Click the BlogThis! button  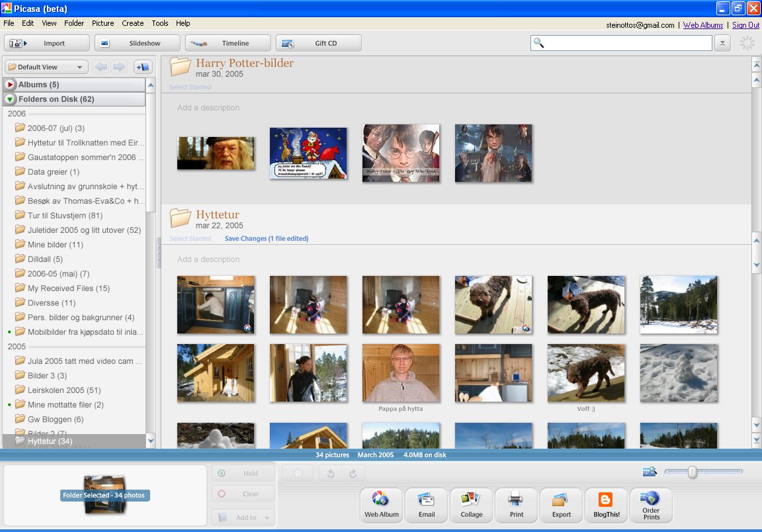pyautogui.click(x=607, y=506)
